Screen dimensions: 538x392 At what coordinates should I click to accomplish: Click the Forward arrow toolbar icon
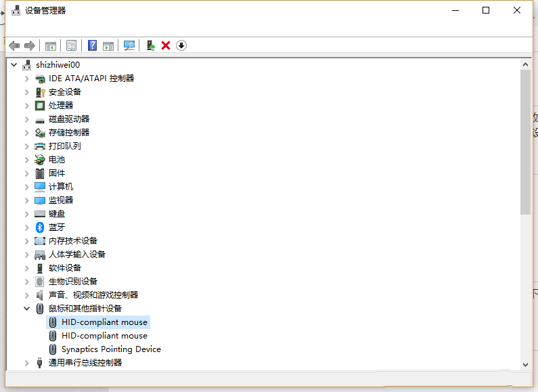pos(30,45)
